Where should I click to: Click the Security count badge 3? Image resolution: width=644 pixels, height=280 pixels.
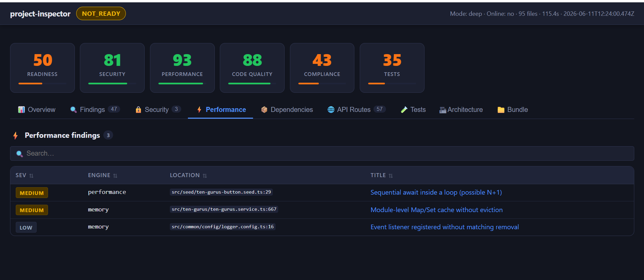(x=176, y=109)
